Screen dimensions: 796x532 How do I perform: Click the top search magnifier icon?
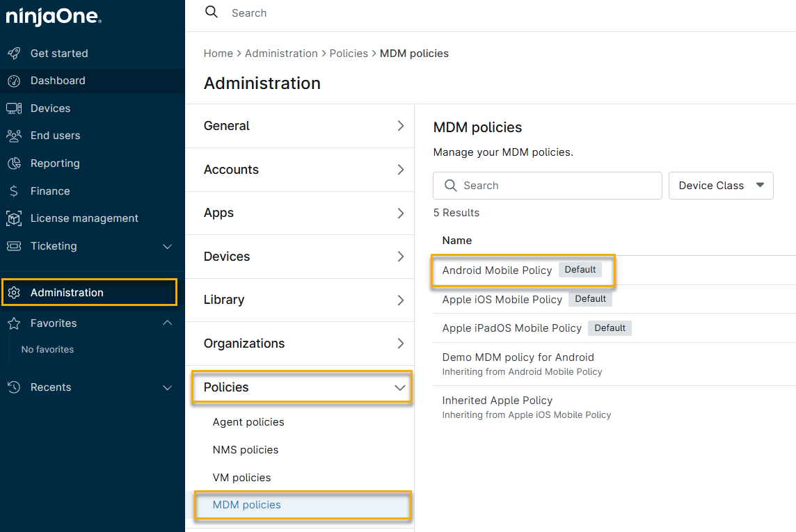(x=212, y=13)
